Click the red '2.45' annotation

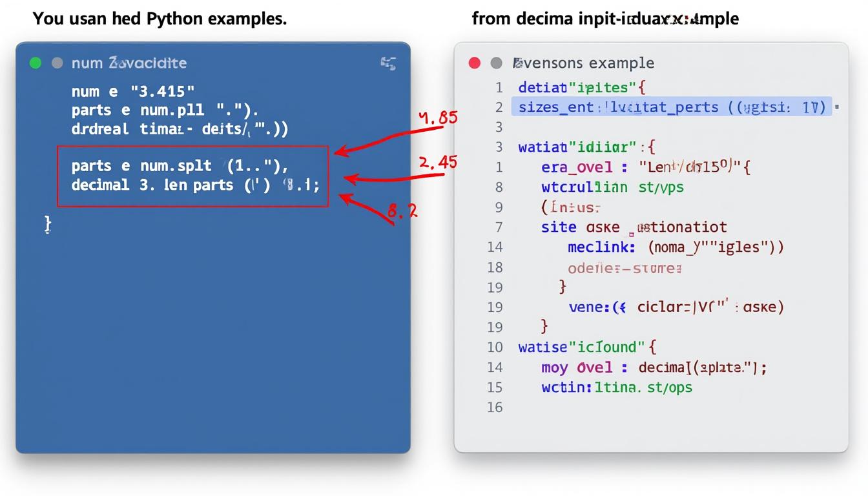(439, 163)
